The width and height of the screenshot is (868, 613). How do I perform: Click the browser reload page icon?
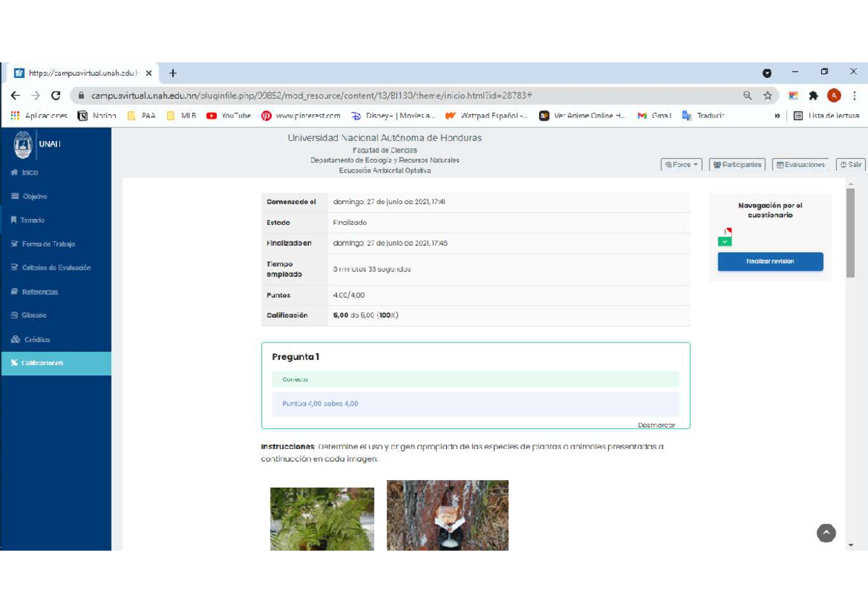click(56, 95)
